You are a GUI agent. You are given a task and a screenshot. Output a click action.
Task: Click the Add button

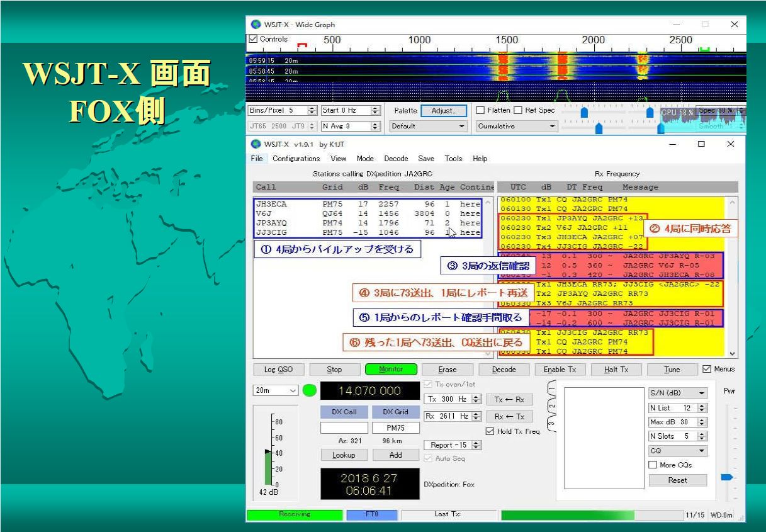click(395, 455)
